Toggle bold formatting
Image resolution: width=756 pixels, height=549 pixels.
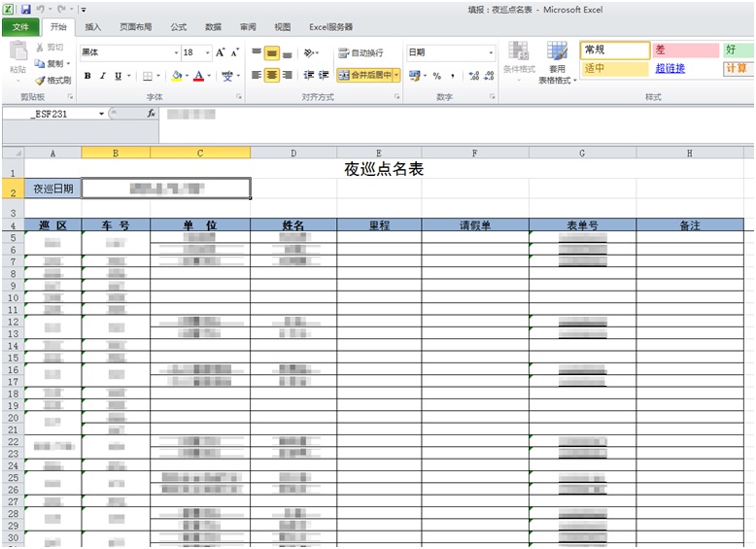tap(88, 76)
